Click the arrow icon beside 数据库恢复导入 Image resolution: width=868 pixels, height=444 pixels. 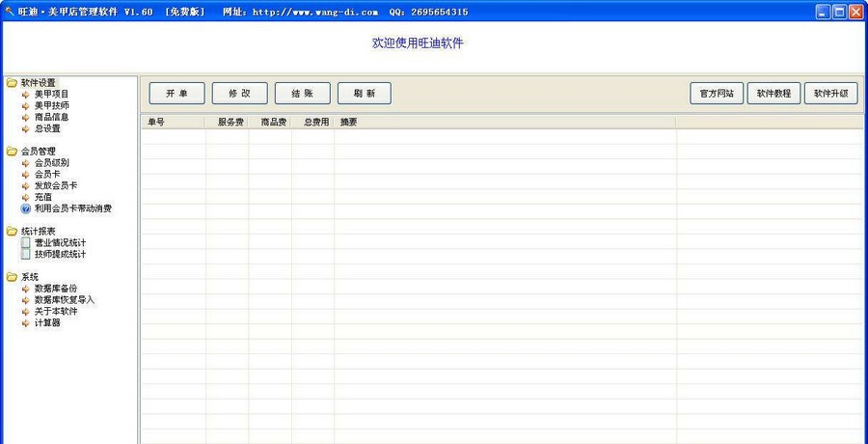click(x=25, y=300)
